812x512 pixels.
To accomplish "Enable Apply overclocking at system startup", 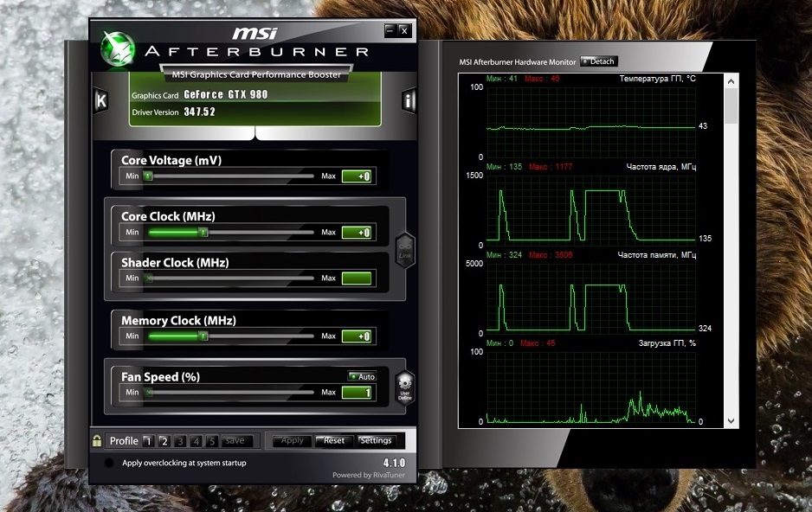I will (109, 463).
